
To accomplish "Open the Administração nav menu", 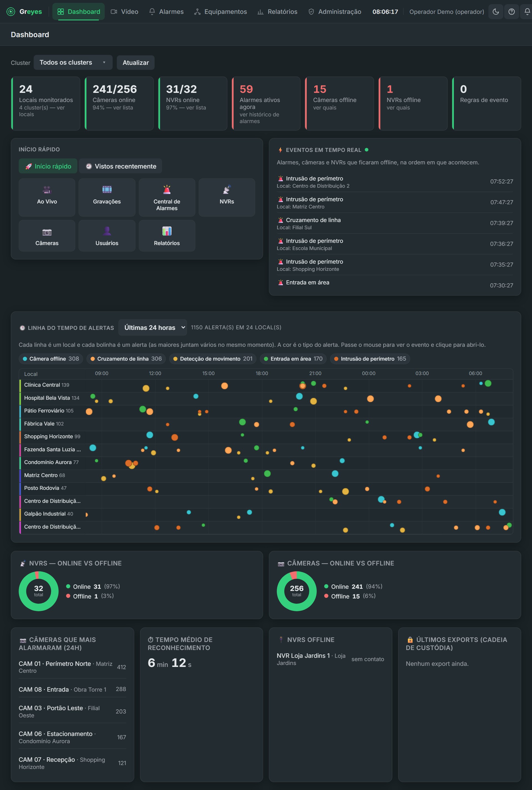I will coord(334,12).
